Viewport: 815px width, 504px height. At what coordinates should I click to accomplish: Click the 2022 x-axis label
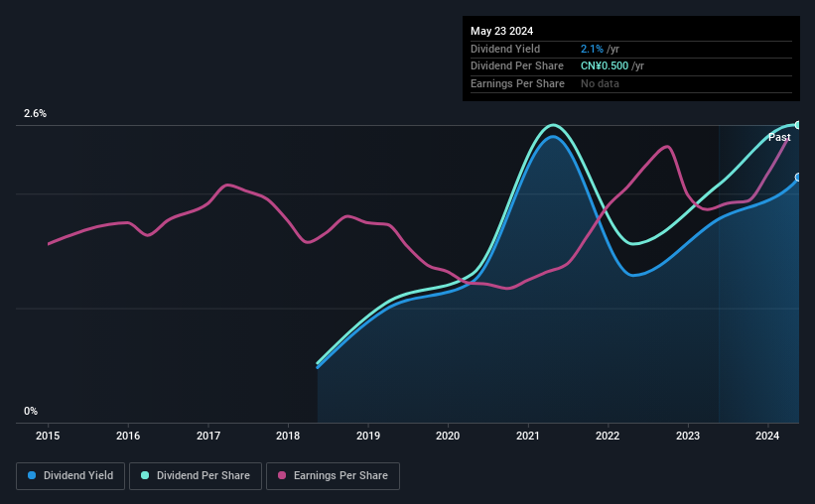[x=608, y=436]
